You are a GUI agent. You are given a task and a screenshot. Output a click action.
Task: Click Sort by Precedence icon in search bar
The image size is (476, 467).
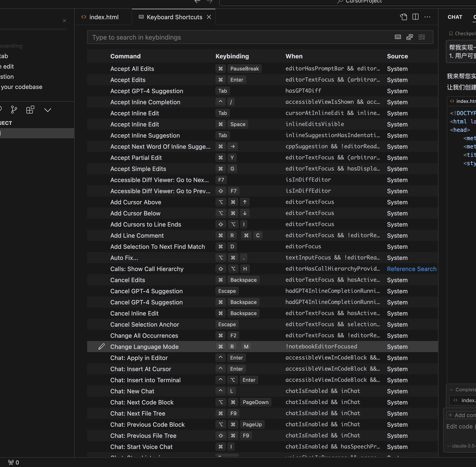409,37
